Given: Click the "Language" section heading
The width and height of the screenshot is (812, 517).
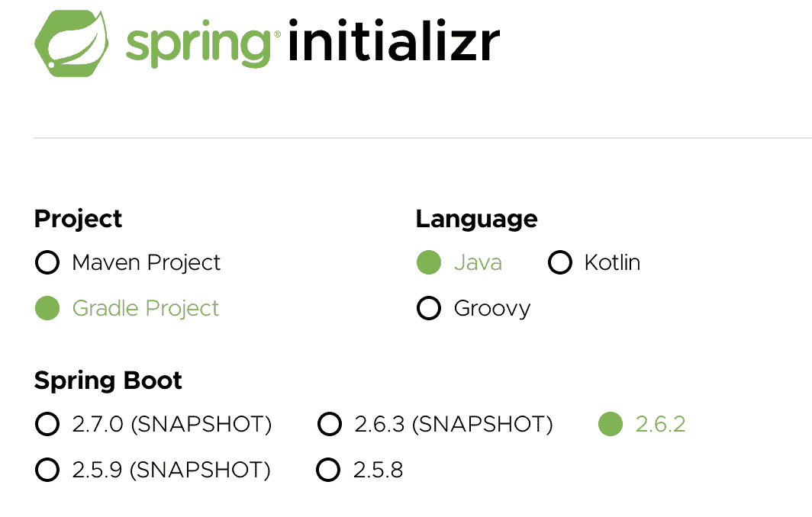Looking at the screenshot, I should [x=476, y=219].
